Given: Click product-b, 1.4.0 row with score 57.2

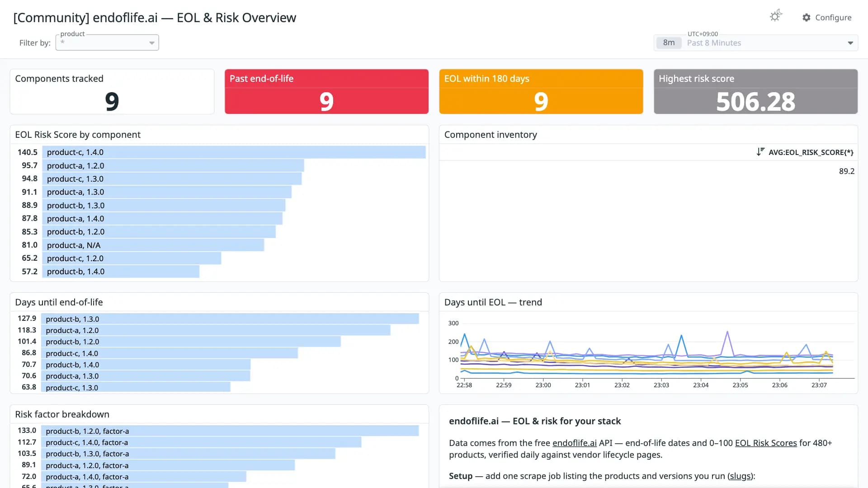Looking at the screenshot, I should point(121,272).
